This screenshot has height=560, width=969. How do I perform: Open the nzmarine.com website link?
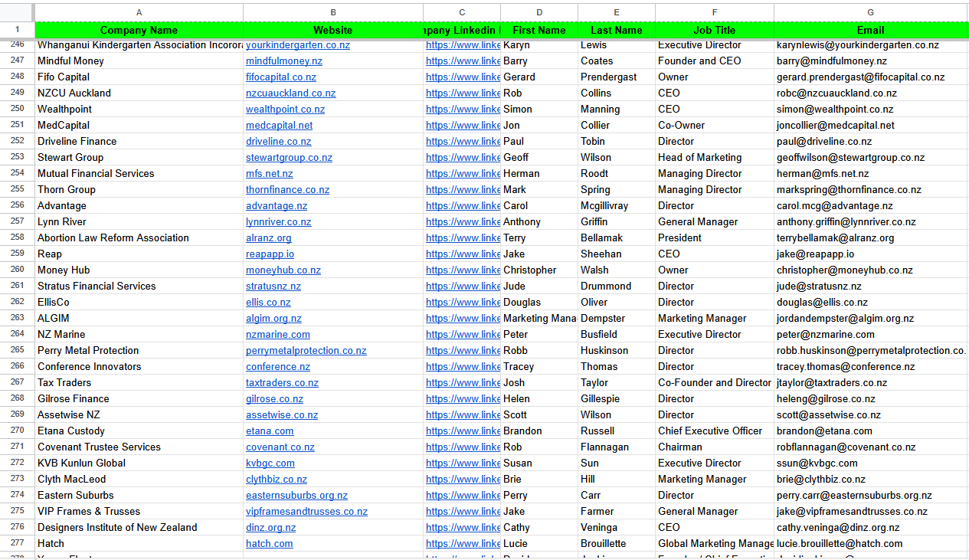[278, 335]
